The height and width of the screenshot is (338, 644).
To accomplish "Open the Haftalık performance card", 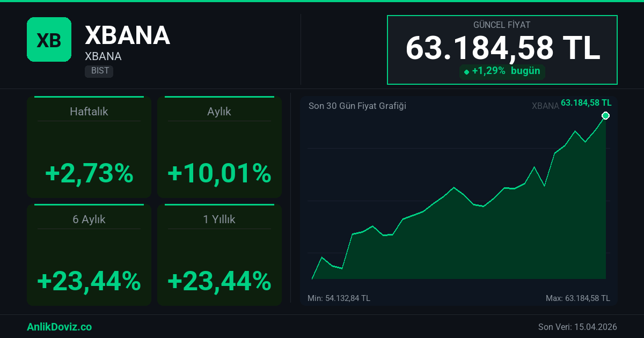I will [89, 147].
